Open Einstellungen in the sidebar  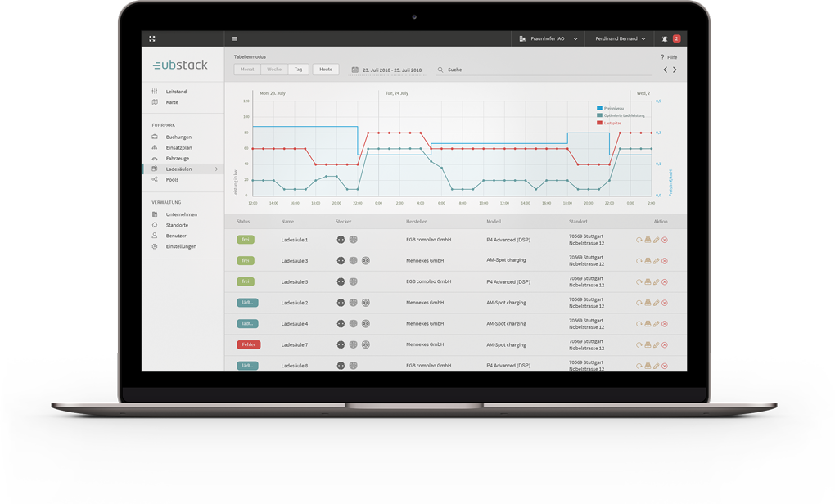coord(181,246)
